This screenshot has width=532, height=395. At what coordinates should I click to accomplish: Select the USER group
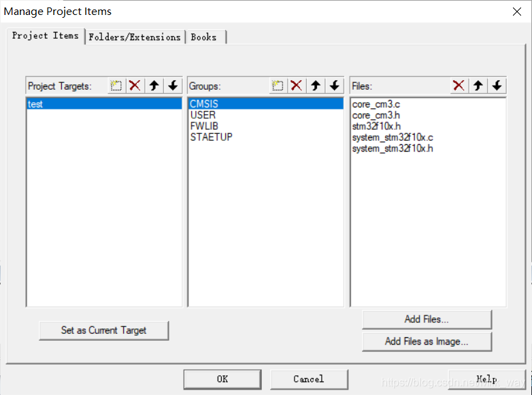[x=266, y=115]
